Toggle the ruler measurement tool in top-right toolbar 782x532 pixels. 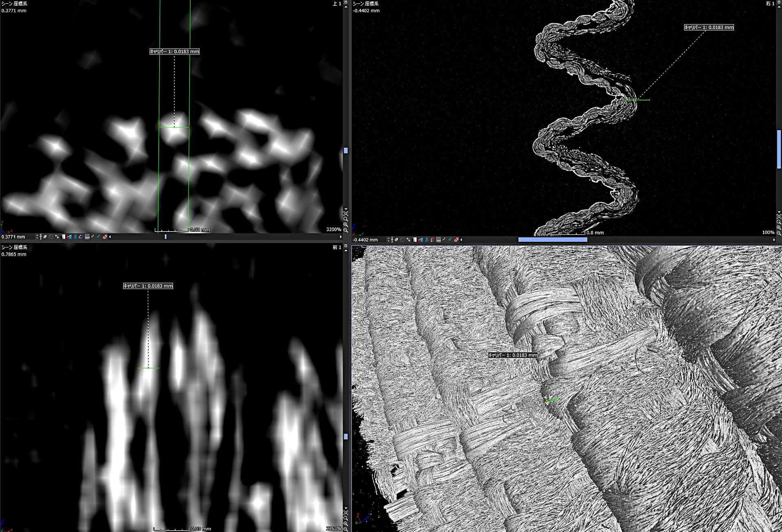click(438, 240)
